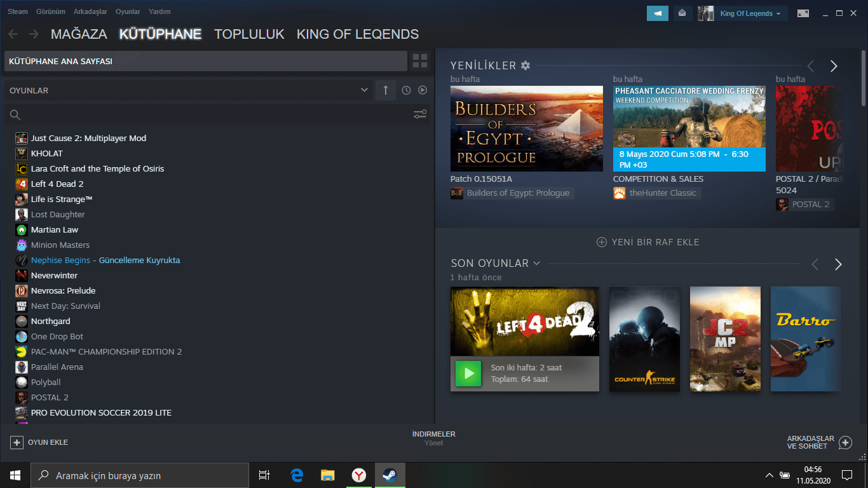Open Yenilikler settings gear icon
This screenshot has width=868, height=488.
point(525,65)
